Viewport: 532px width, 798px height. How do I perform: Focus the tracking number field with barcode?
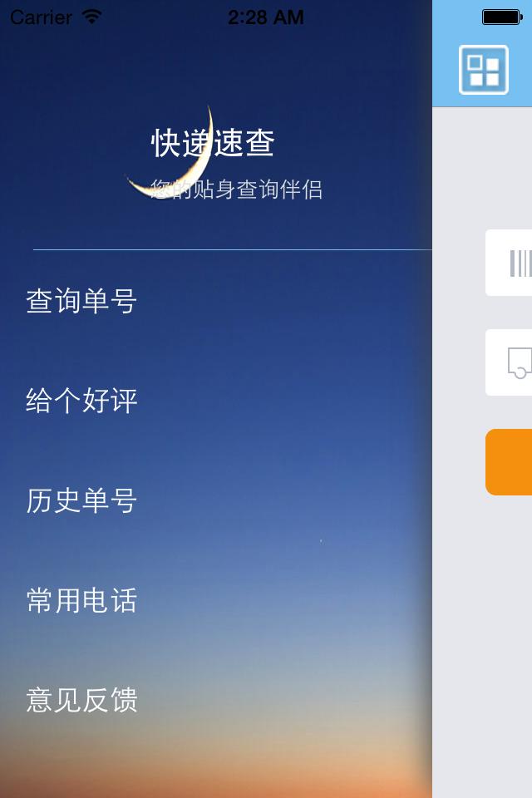point(509,263)
